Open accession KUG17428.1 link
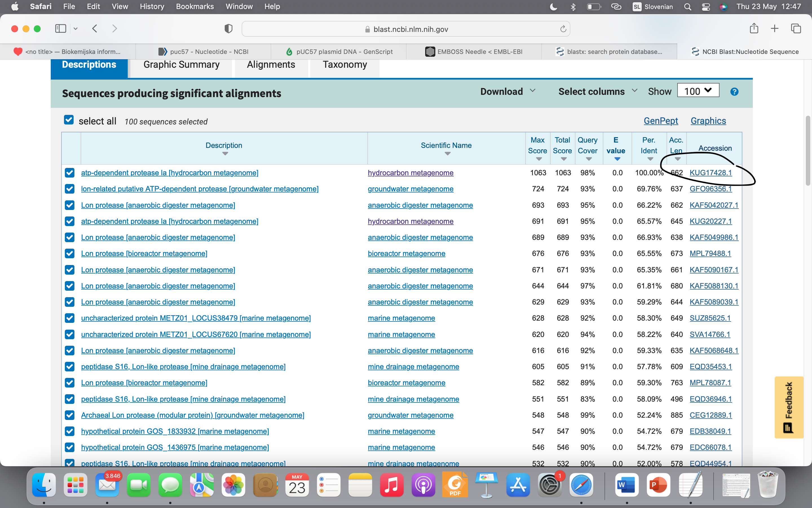The width and height of the screenshot is (812, 508). (710, 173)
